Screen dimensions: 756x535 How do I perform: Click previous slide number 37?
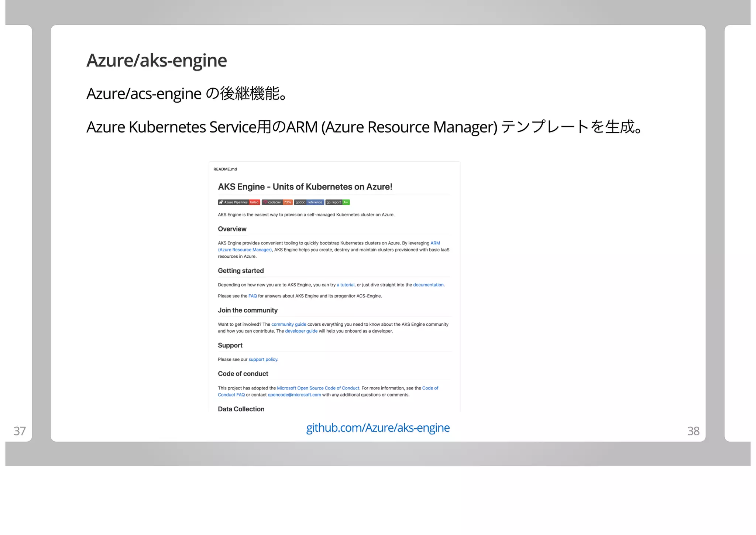(x=20, y=431)
